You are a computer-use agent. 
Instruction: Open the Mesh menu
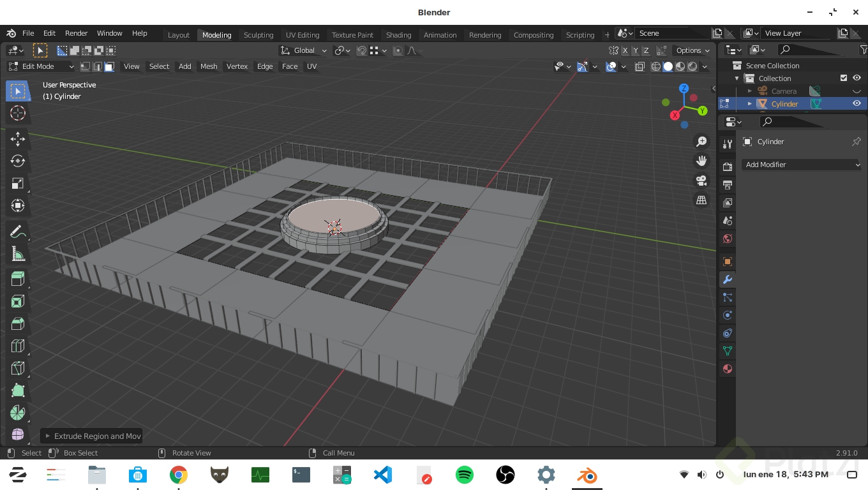point(209,66)
